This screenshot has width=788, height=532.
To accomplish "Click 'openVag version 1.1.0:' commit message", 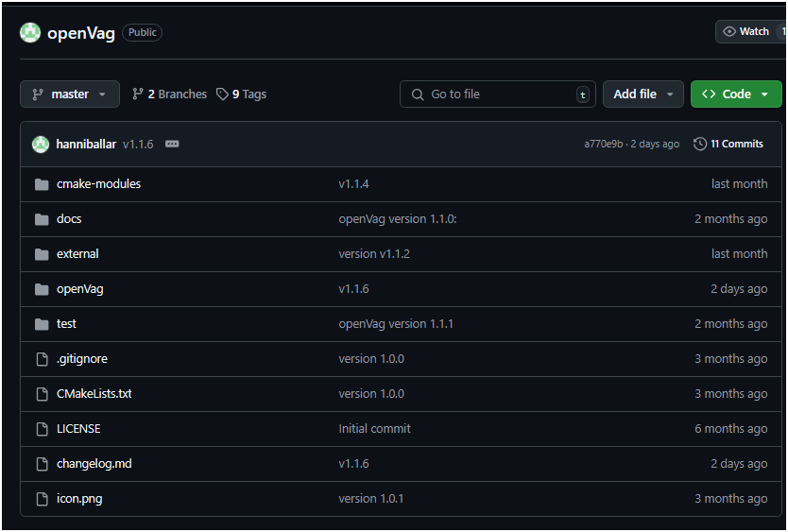I will (398, 219).
